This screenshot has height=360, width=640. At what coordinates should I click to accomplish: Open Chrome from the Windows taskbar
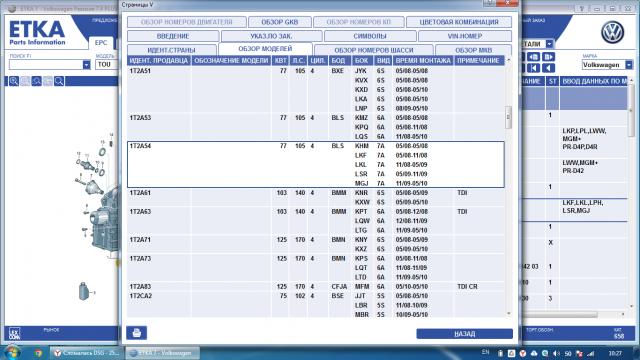coord(38,353)
